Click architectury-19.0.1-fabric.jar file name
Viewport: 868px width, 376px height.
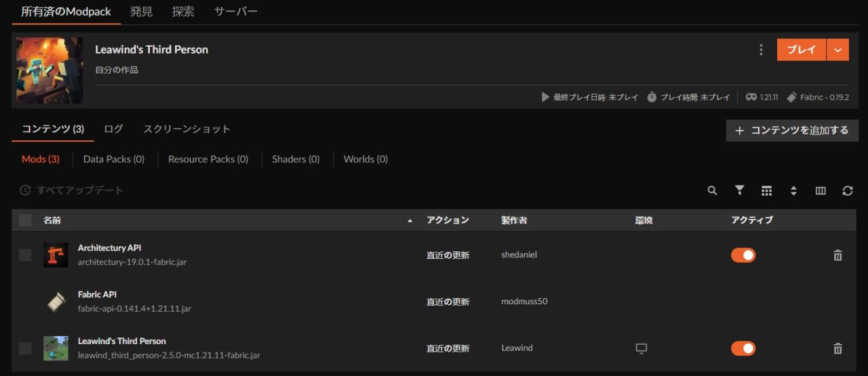tap(132, 262)
